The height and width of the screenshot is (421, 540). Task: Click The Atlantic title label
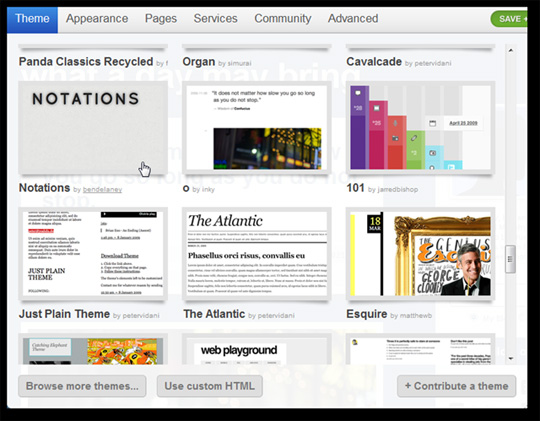pyautogui.click(x=214, y=314)
